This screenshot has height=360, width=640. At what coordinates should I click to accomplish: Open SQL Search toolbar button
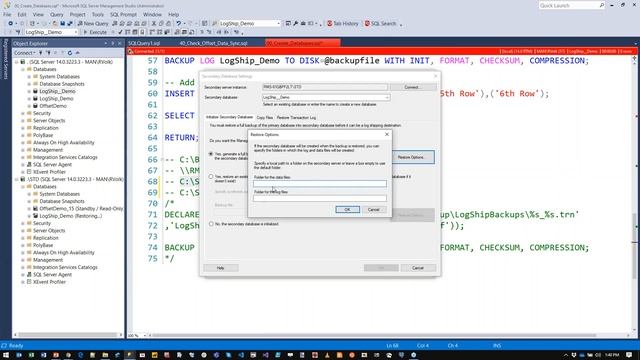(x=380, y=24)
